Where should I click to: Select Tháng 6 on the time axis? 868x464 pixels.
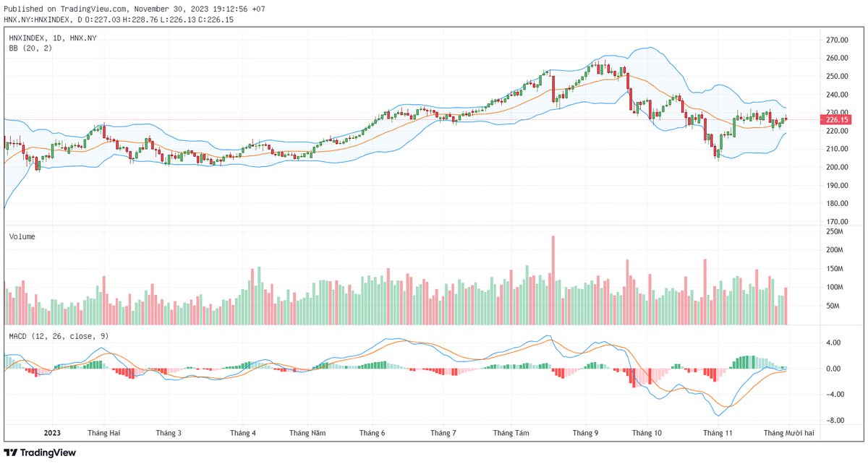(372, 433)
